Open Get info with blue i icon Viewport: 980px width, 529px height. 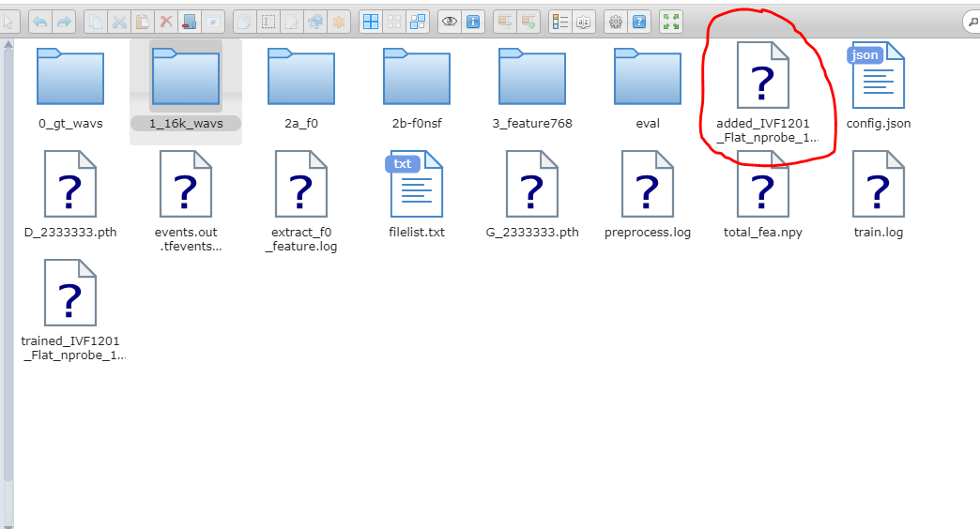point(473,22)
